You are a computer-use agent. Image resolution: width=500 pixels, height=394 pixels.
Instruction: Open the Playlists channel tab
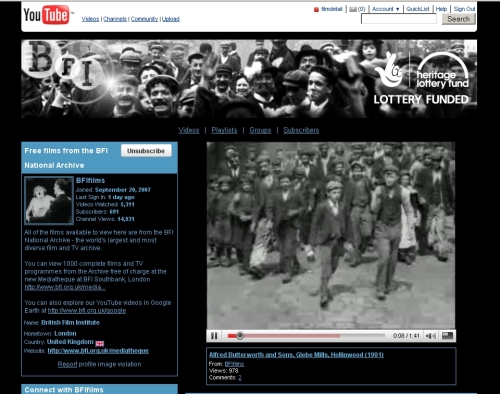(x=224, y=130)
